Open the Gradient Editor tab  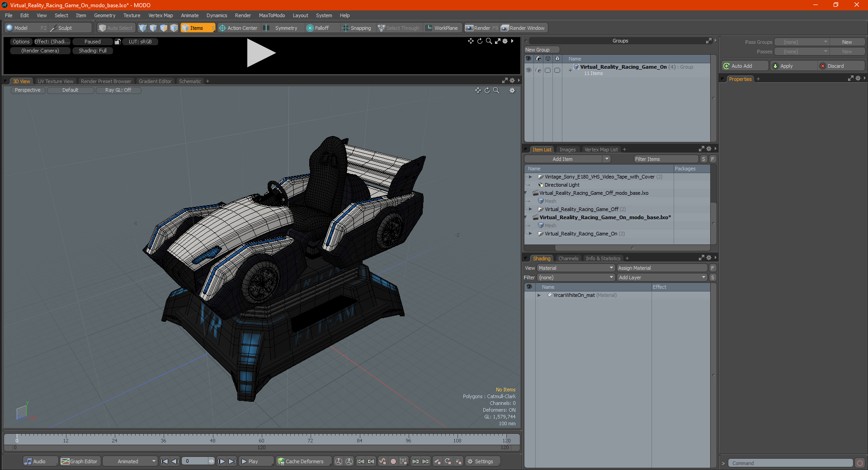click(155, 81)
